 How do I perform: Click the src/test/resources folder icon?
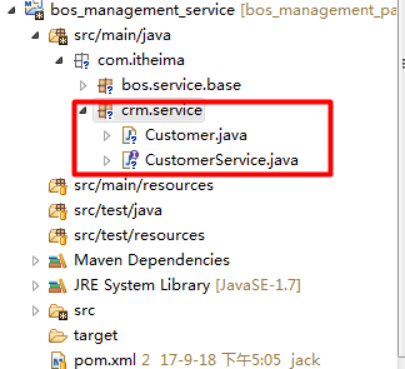pos(58,236)
